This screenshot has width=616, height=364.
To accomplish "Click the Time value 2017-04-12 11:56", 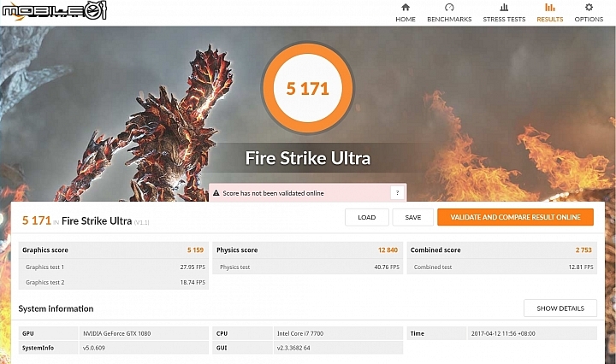I will (503, 333).
